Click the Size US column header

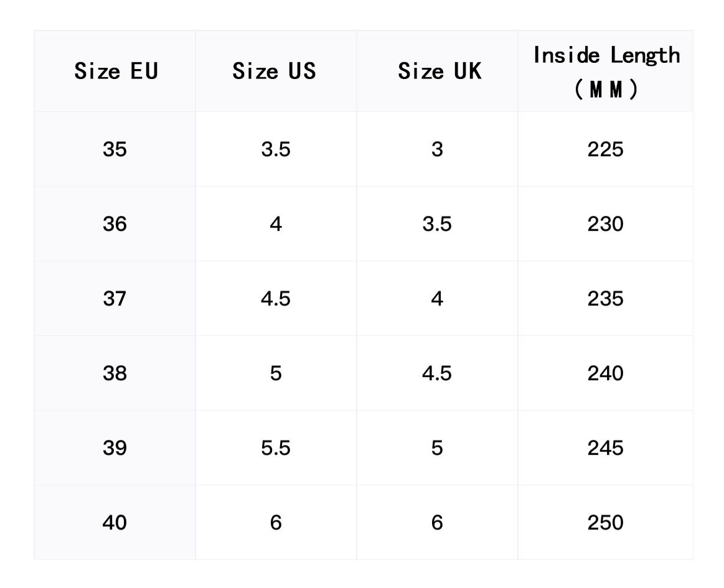pyautogui.click(x=275, y=71)
